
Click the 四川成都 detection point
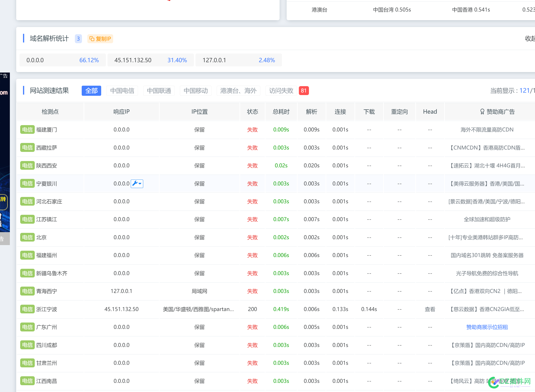(x=46, y=345)
